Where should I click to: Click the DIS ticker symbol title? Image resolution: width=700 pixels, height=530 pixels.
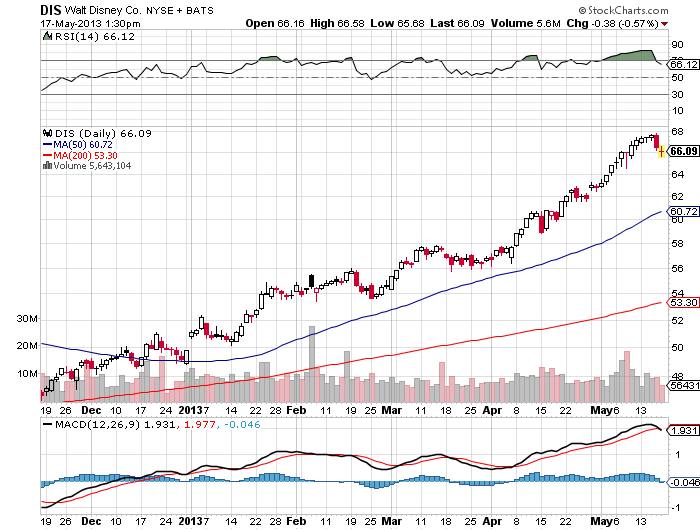(50, 10)
